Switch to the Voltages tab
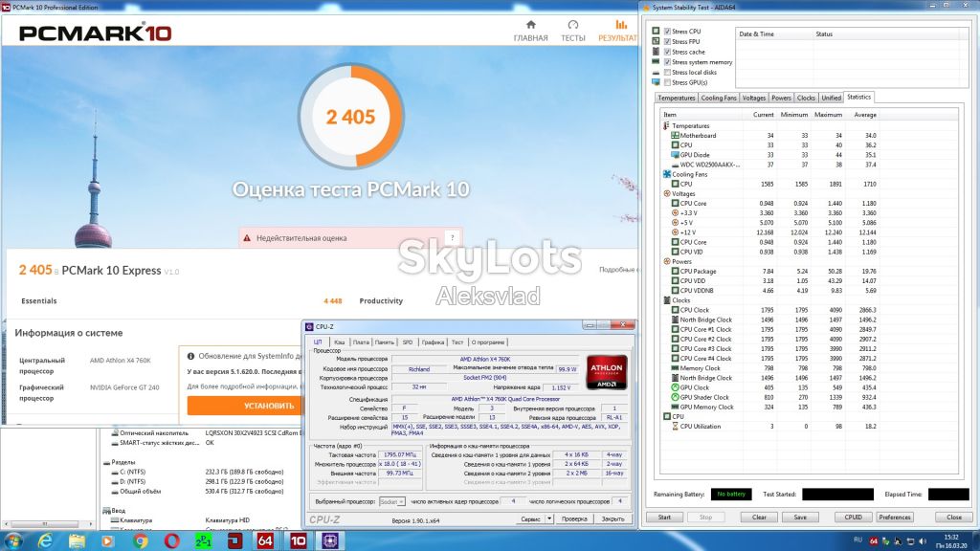 [x=754, y=98]
